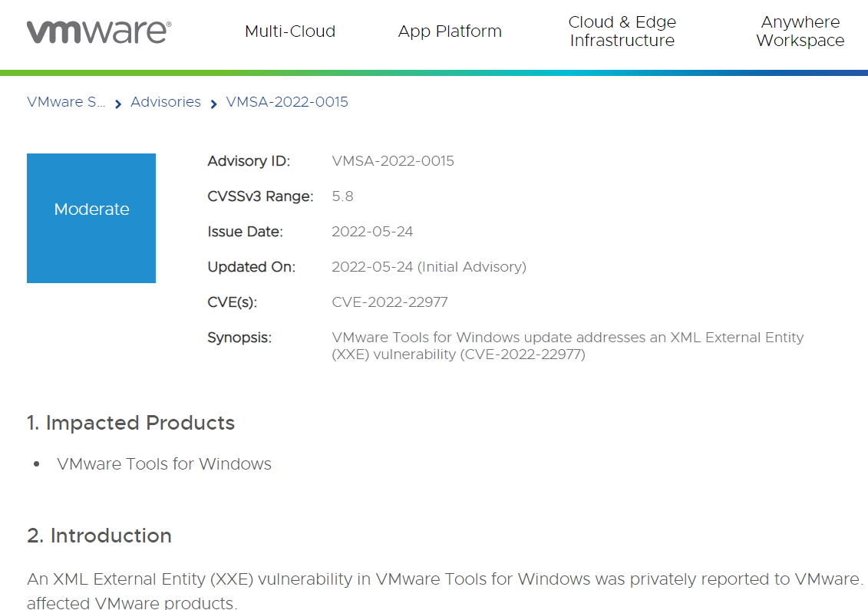868x610 pixels.
Task: Click the CVSSv3 Range value 5.8
Action: 342,196
